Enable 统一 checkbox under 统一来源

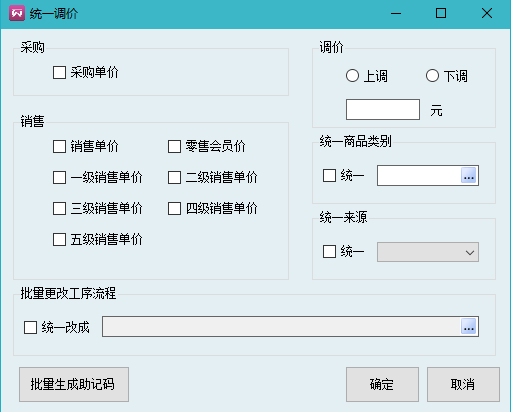[329, 252]
